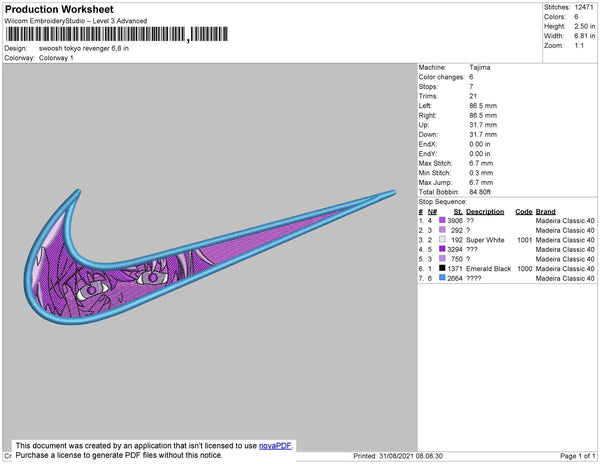Select the Total Bobbin value 84.80ft
Image resolution: width=600 pixels, height=464 pixels.
480,192
